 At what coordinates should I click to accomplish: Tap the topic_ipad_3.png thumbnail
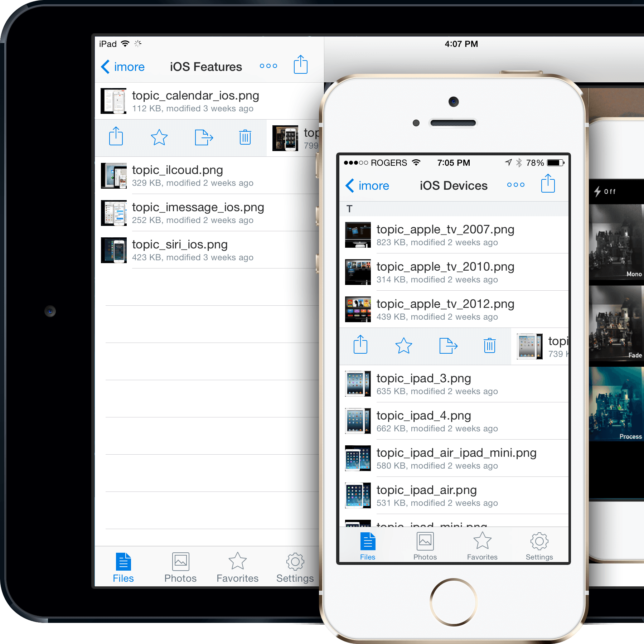pyautogui.click(x=358, y=384)
